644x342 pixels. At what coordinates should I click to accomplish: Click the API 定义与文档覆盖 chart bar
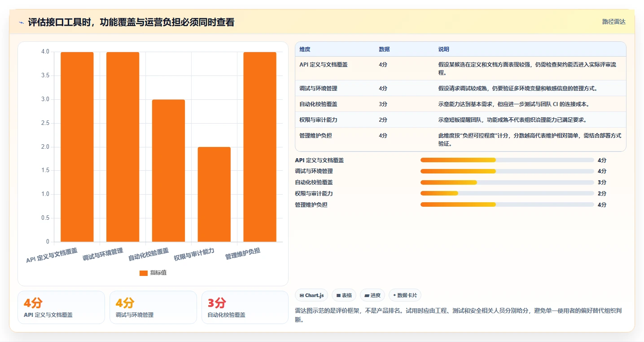click(x=77, y=147)
